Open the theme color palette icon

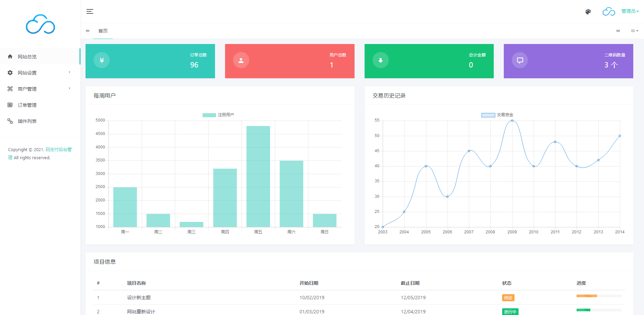pyautogui.click(x=588, y=12)
